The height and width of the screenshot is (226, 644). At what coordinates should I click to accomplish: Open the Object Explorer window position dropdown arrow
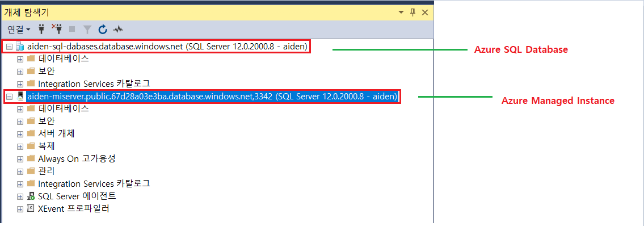click(401, 12)
